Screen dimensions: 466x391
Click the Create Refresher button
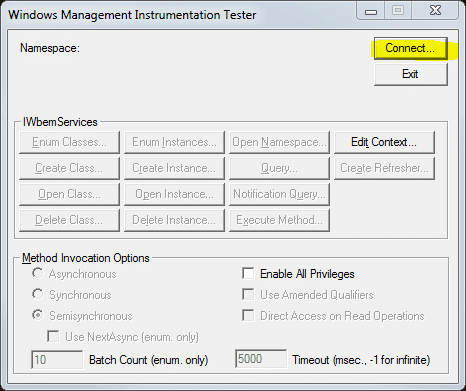pos(384,168)
